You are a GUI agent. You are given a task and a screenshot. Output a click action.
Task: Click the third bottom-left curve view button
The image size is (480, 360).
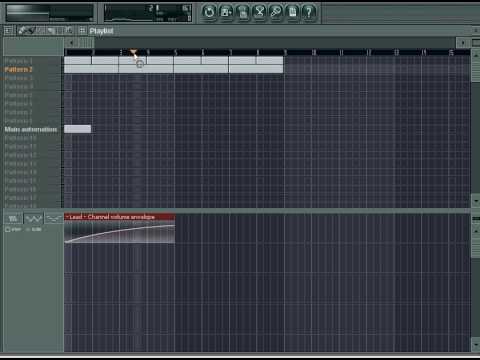54,219
